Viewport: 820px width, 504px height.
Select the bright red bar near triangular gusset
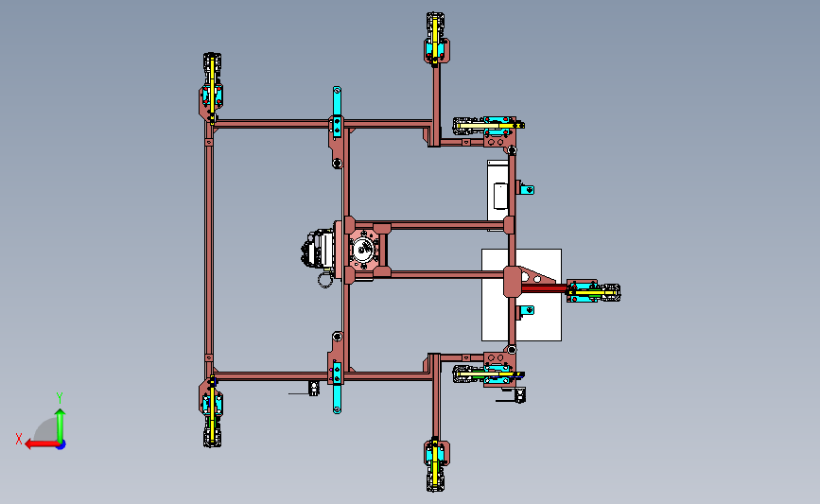click(x=544, y=287)
